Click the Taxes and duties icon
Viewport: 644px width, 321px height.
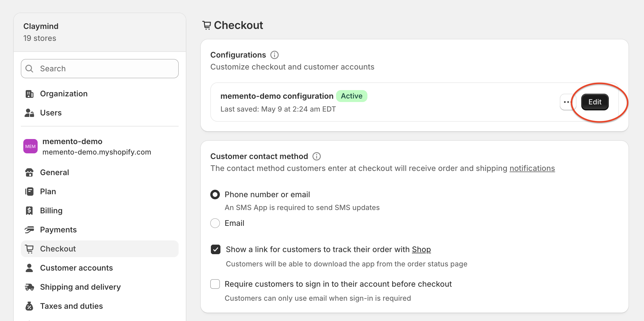pyautogui.click(x=29, y=306)
